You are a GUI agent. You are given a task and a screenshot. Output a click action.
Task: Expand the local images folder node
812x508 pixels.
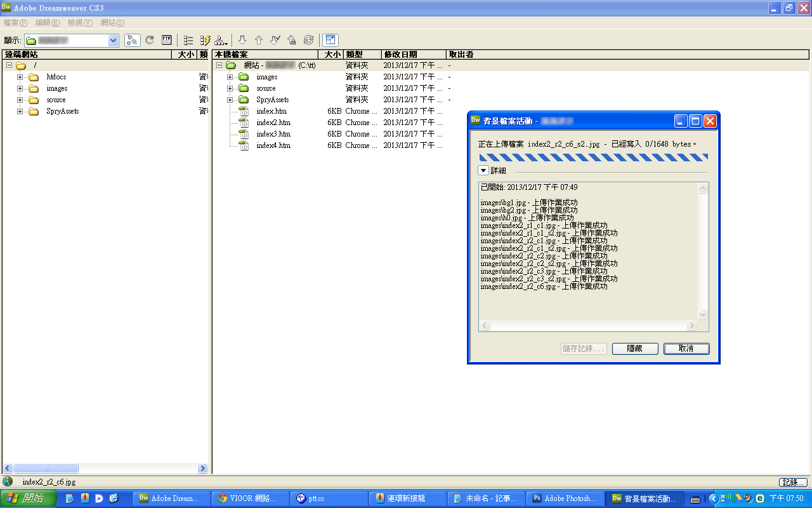230,77
